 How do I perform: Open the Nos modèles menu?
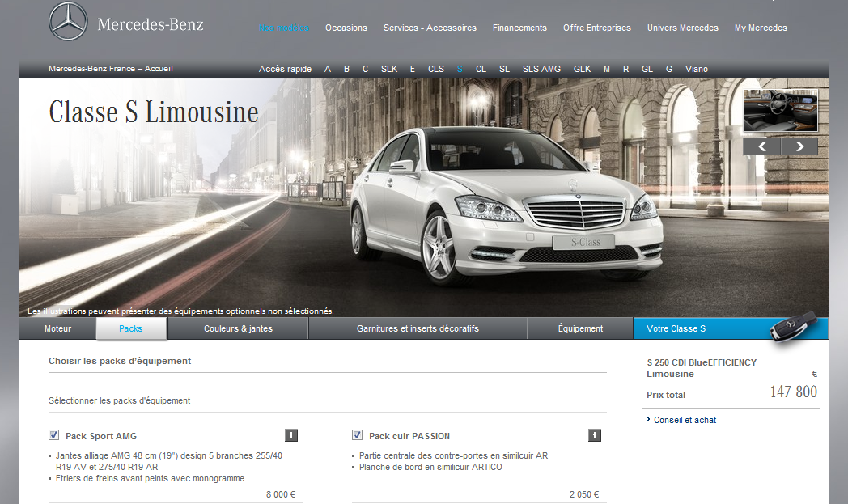click(x=284, y=28)
